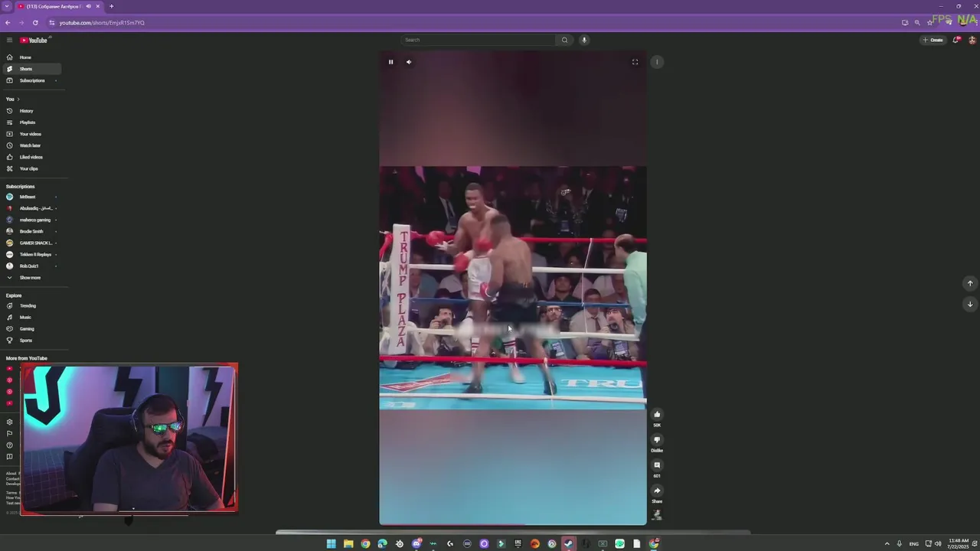Toggle the YouTube hamburger guide menu
Image resolution: width=980 pixels, height=551 pixels.
[x=9, y=40]
